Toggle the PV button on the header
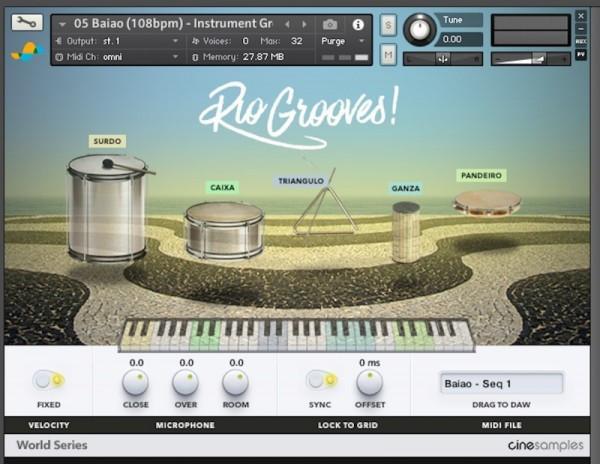The width and height of the screenshot is (600, 464). tap(580, 55)
